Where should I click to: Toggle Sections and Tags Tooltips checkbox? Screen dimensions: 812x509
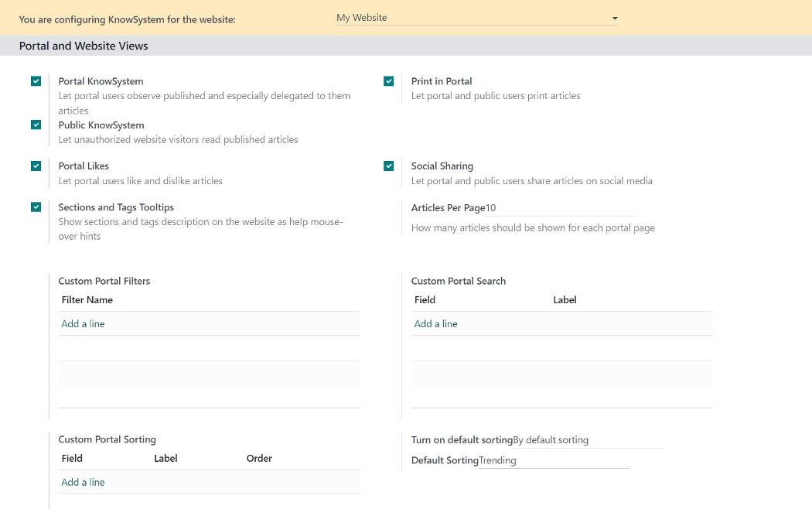36,207
